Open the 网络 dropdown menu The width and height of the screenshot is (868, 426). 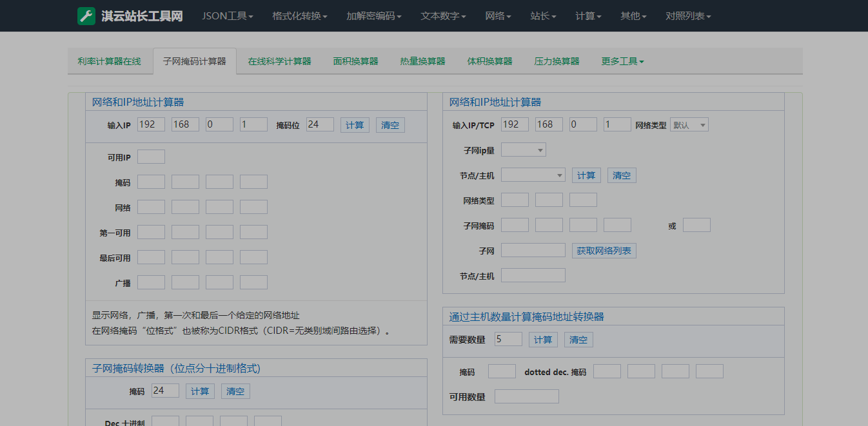pyautogui.click(x=498, y=16)
